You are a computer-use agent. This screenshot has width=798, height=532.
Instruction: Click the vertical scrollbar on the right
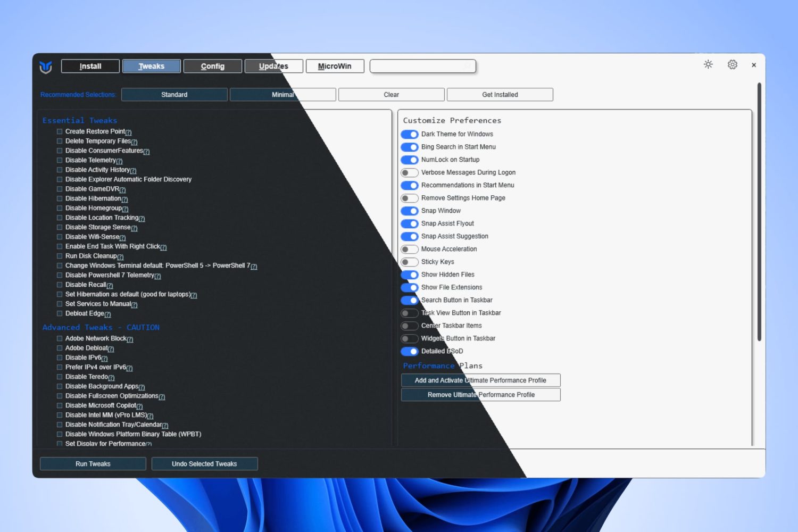point(759,212)
